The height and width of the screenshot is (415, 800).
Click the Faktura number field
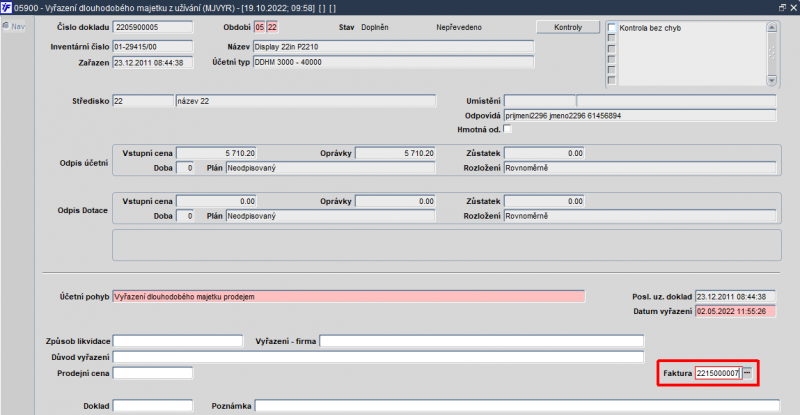click(x=718, y=373)
